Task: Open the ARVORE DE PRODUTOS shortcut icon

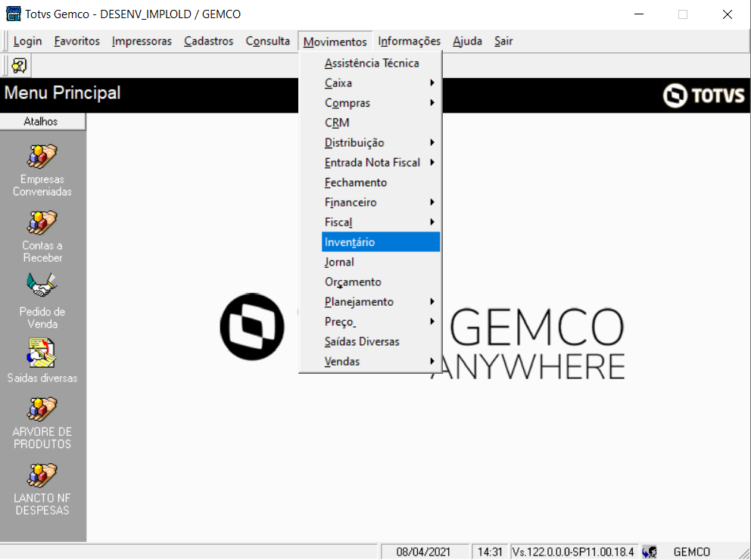Action: pyautogui.click(x=42, y=409)
